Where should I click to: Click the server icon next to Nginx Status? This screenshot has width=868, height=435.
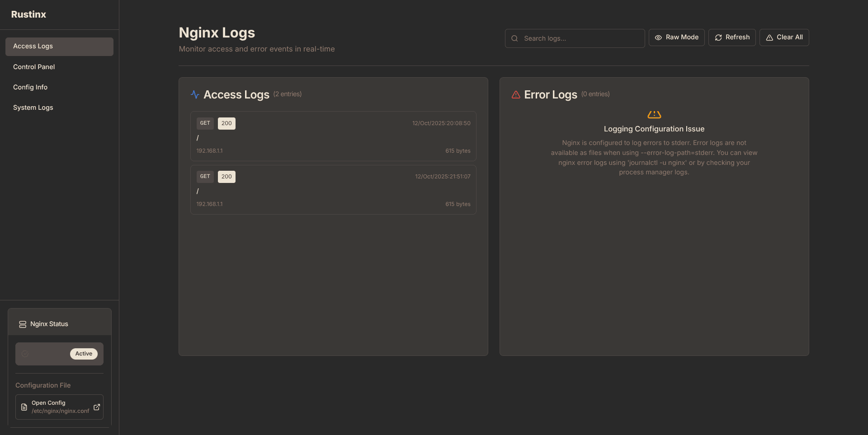(x=22, y=324)
